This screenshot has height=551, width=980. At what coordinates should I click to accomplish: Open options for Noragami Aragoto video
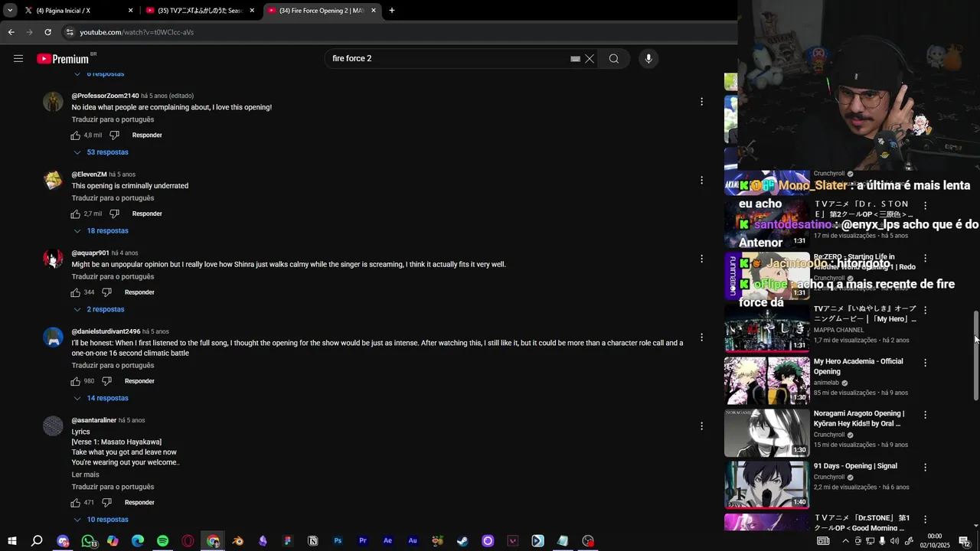tap(925, 415)
